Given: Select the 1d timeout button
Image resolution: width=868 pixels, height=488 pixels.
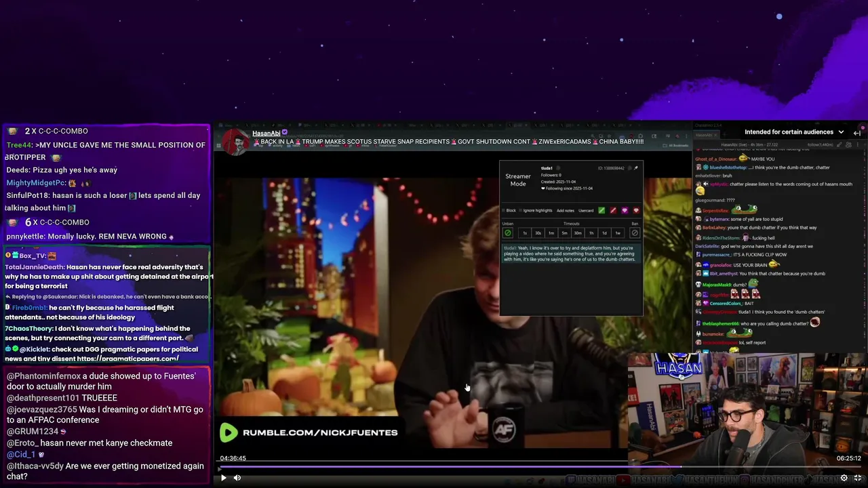Looking at the screenshot, I should [604, 233].
